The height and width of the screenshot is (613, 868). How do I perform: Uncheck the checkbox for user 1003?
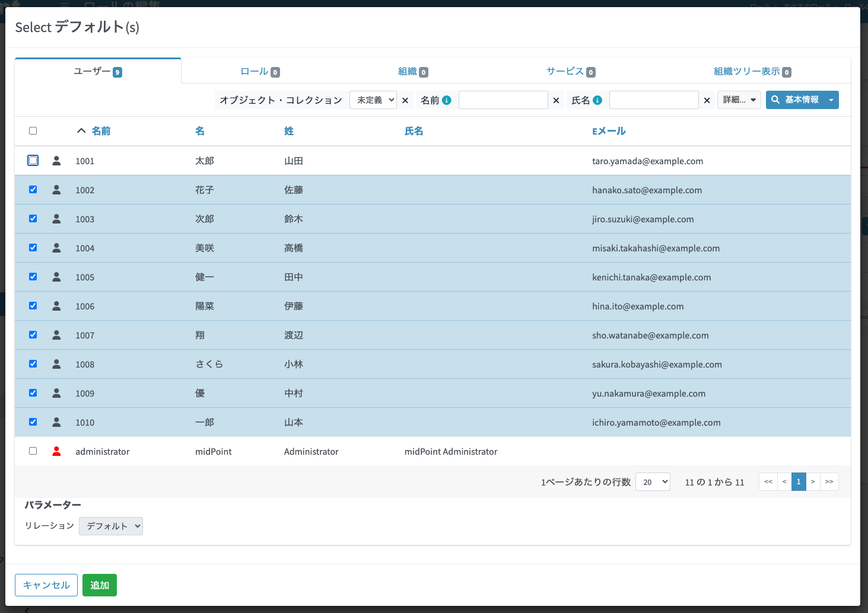tap(33, 219)
